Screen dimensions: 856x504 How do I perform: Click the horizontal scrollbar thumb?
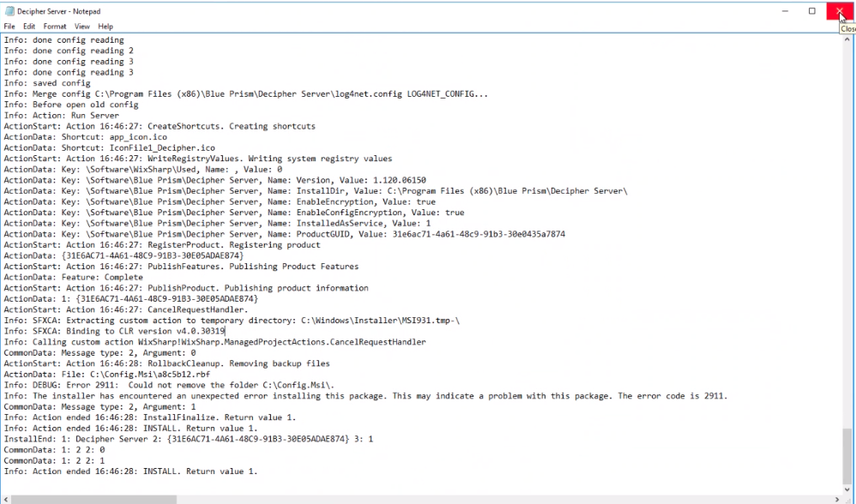tap(93, 499)
